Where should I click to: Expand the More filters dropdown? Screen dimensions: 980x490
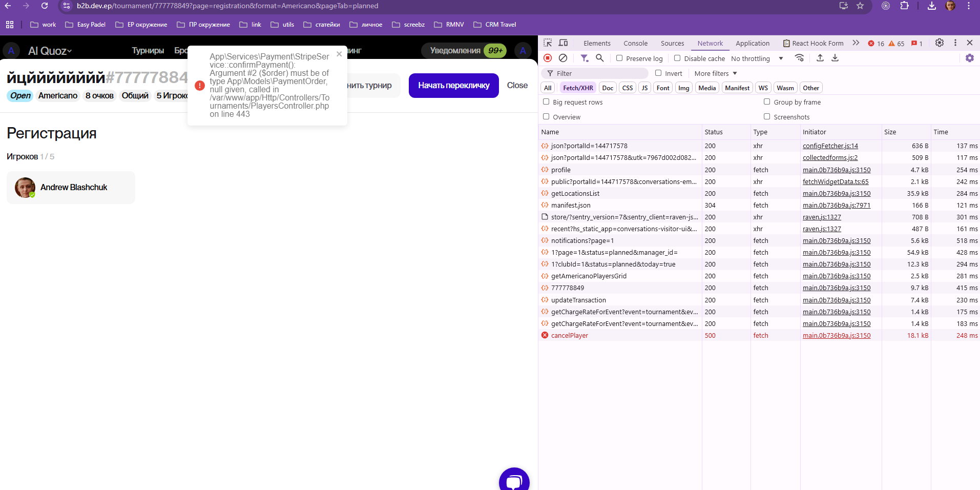(715, 73)
